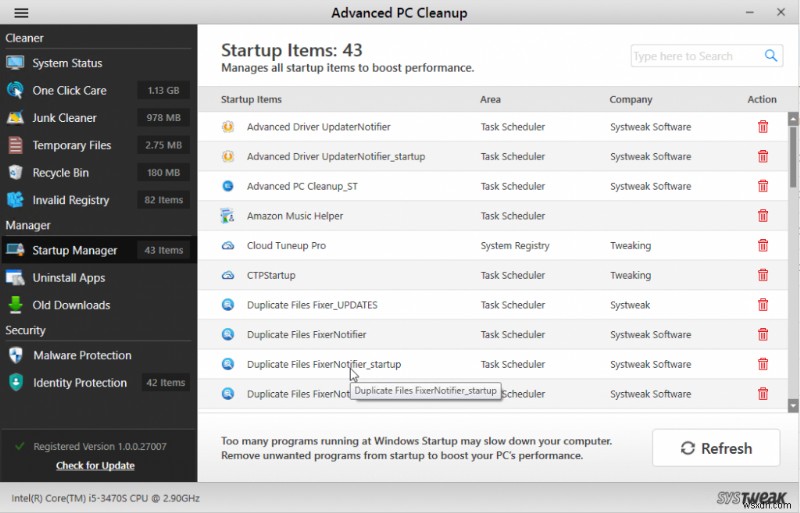Image resolution: width=800 pixels, height=513 pixels.
Task: Click the Check for Update link
Action: [x=95, y=465]
